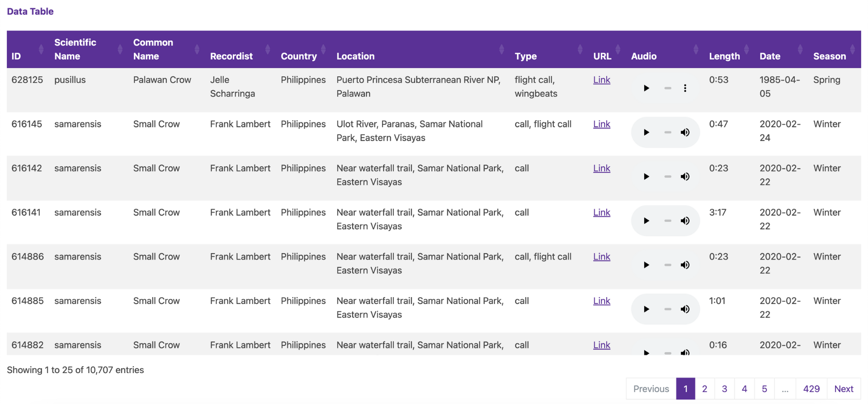The height and width of the screenshot is (407, 868).
Task: Mute audio for recording 616145
Action: tap(685, 133)
